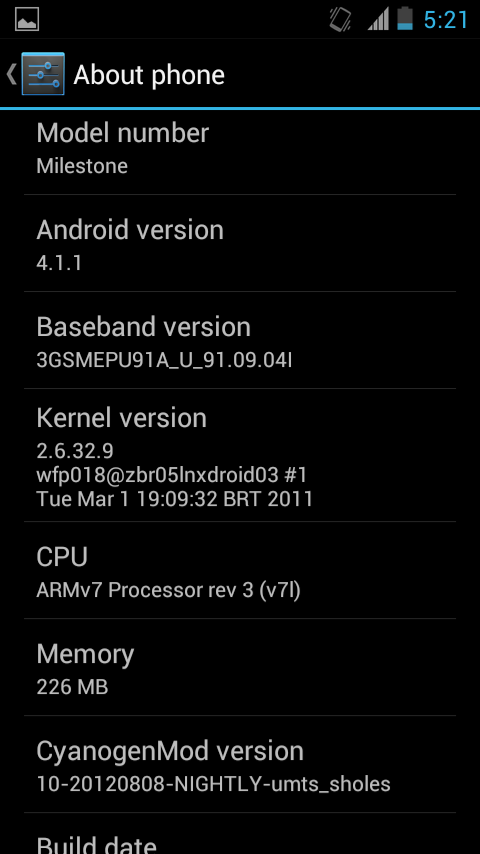
Task: Tap the Build date item
Action: (x=240, y=834)
